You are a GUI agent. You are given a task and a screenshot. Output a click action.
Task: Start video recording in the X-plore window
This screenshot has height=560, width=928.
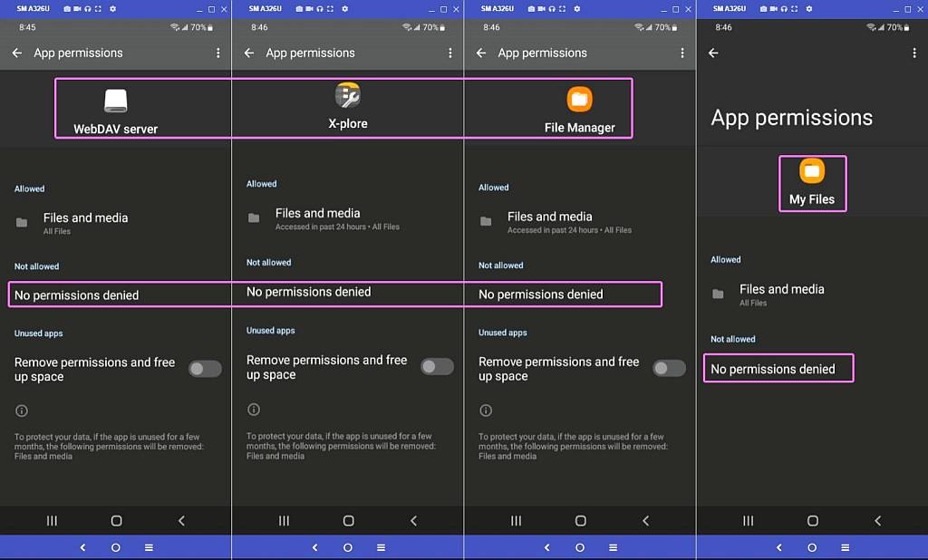pos(309,9)
